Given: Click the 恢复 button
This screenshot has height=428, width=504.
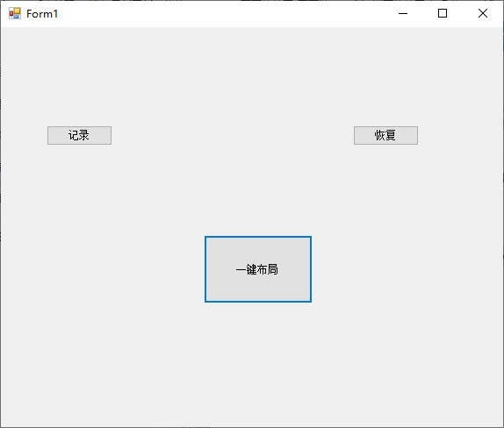Looking at the screenshot, I should pos(385,135).
